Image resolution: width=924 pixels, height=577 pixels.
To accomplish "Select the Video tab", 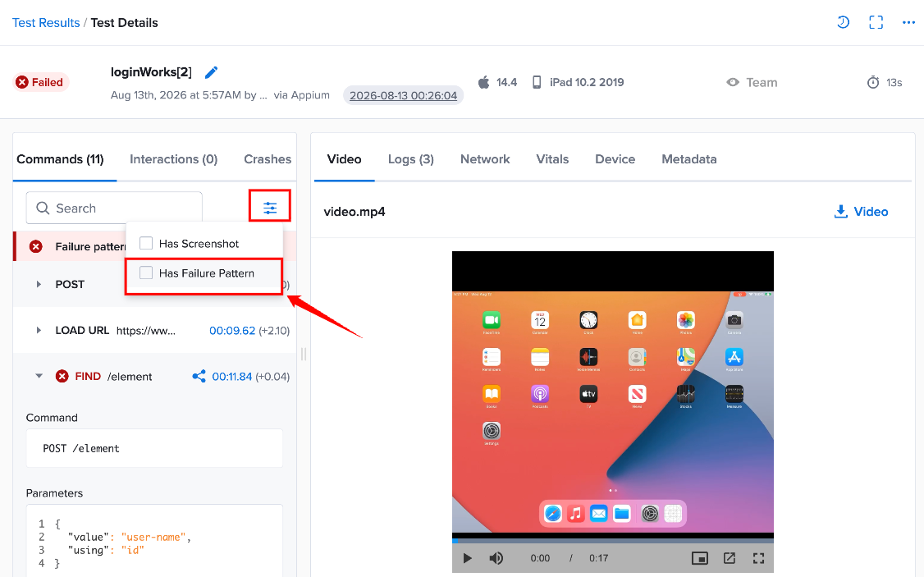I will (344, 159).
